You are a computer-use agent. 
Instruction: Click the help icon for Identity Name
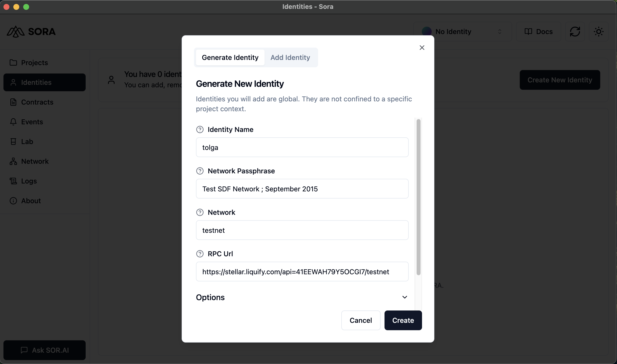click(200, 129)
